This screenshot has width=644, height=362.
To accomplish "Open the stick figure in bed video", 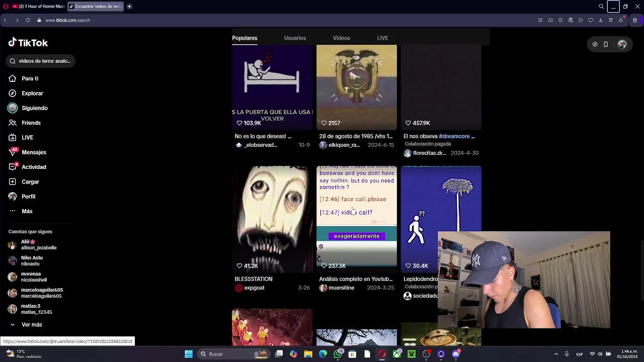I will tap(272, 87).
